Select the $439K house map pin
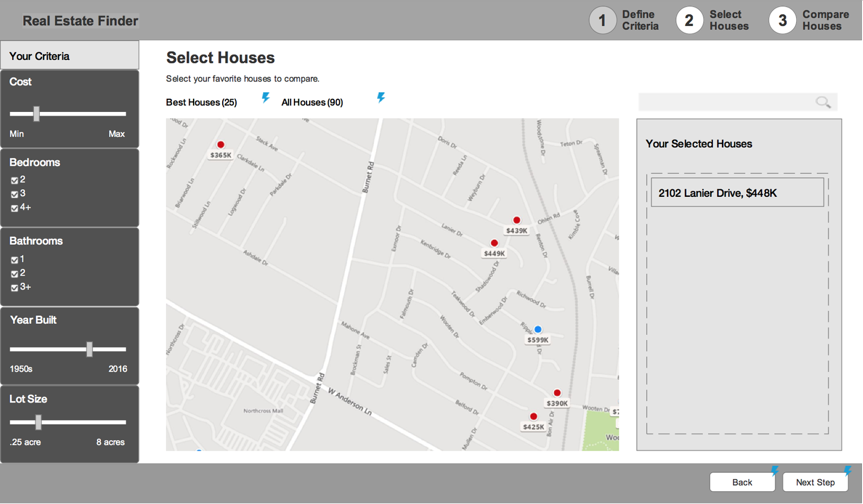Viewport: 863px width, 504px height. [517, 220]
